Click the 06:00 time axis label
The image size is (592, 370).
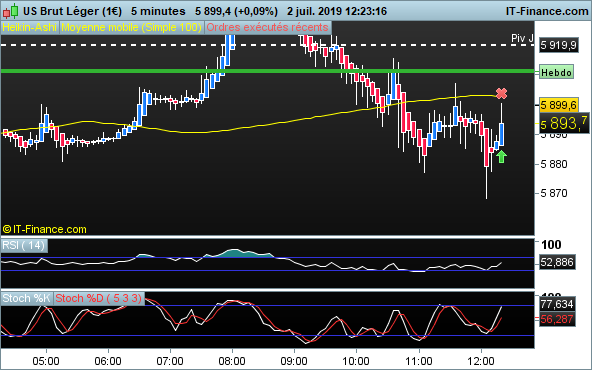click(x=108, y=361)
